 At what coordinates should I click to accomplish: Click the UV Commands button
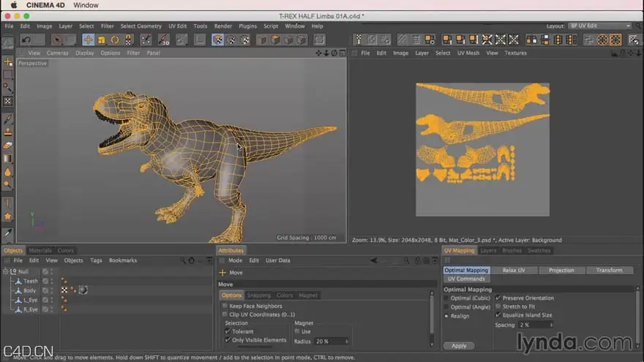(466, 279)
